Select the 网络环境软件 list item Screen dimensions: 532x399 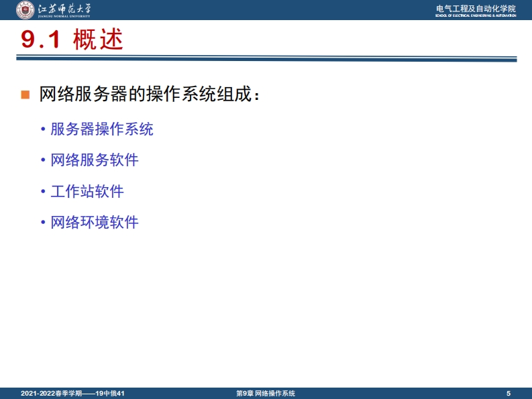click(x=95, y=222)
